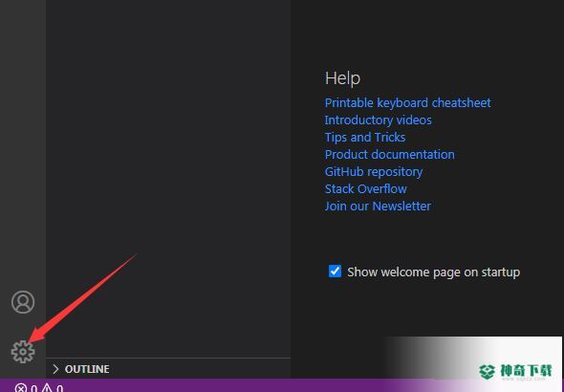
Task: Open Stack Overflow link
Action: tap(365, 188)
